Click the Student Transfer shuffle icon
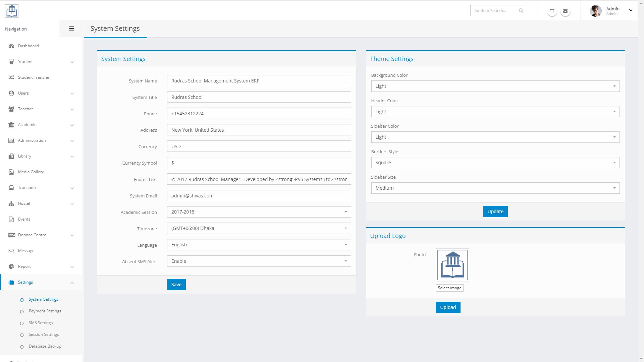The width and height of the screenshot is (644, 362). pos(11,77)
